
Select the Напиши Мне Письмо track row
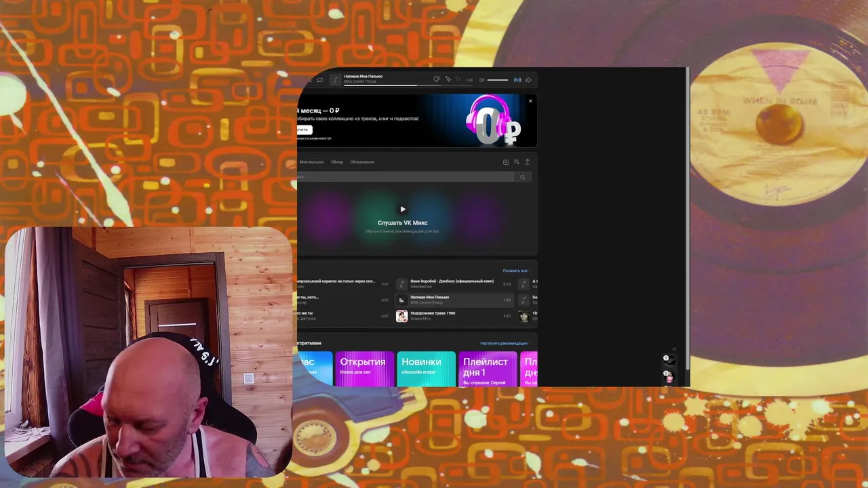coord(454,300)
